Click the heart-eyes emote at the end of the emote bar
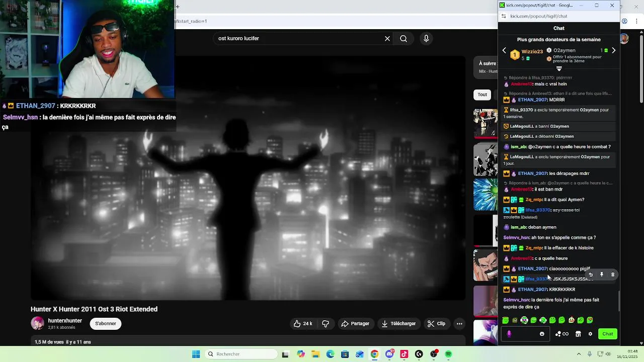644x362 pixels. pyautogui.click(x=590, y=320)
